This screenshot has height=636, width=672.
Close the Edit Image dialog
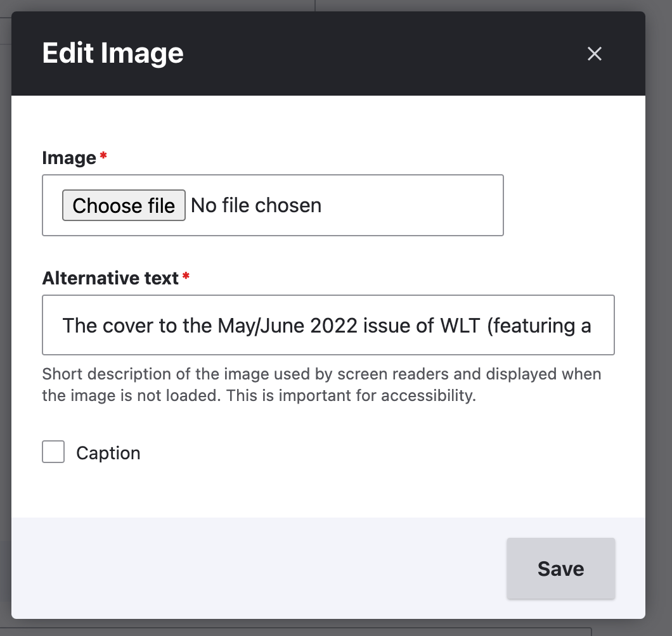[x=594, y=54]
